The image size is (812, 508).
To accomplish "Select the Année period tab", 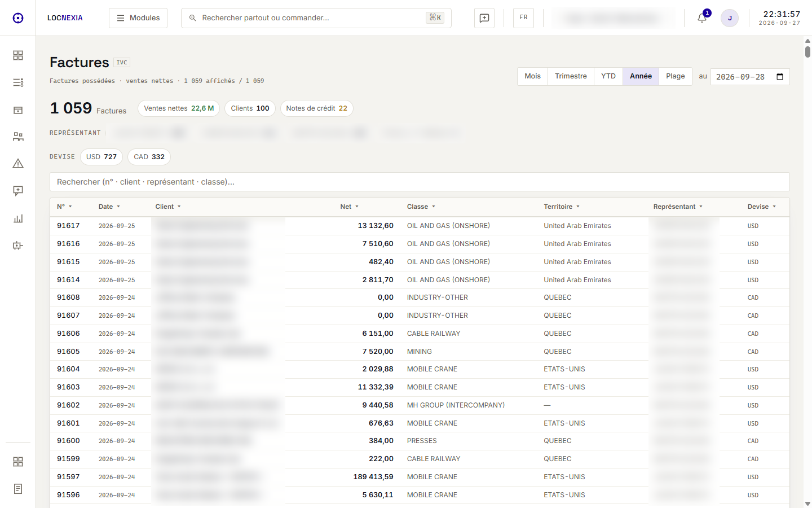I will 641,76.
